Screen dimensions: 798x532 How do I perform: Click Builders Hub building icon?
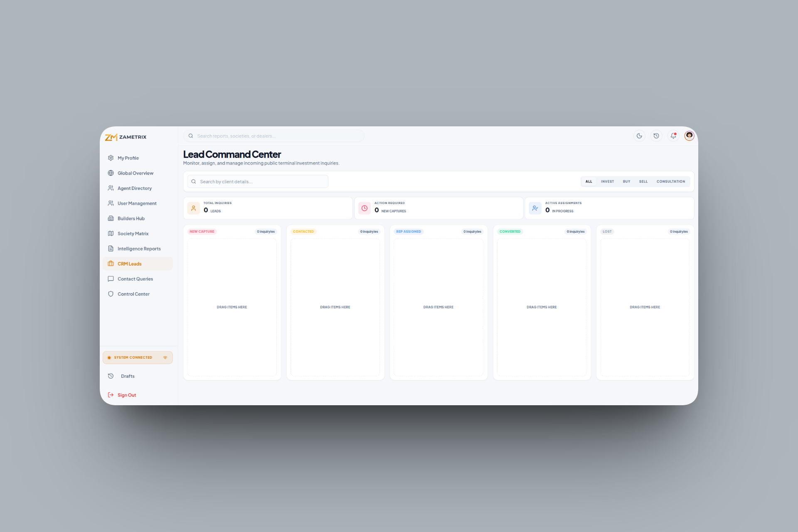(x=111, y=219)
